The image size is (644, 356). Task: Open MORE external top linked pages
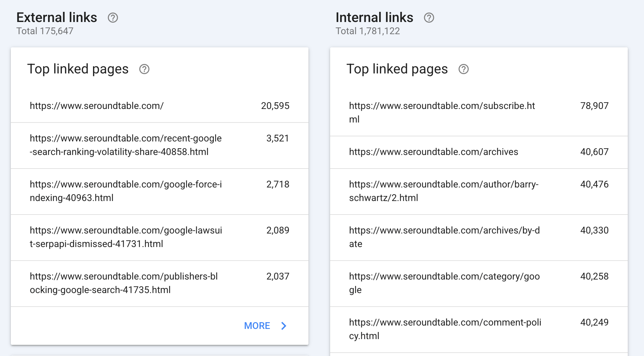[265, 326]
